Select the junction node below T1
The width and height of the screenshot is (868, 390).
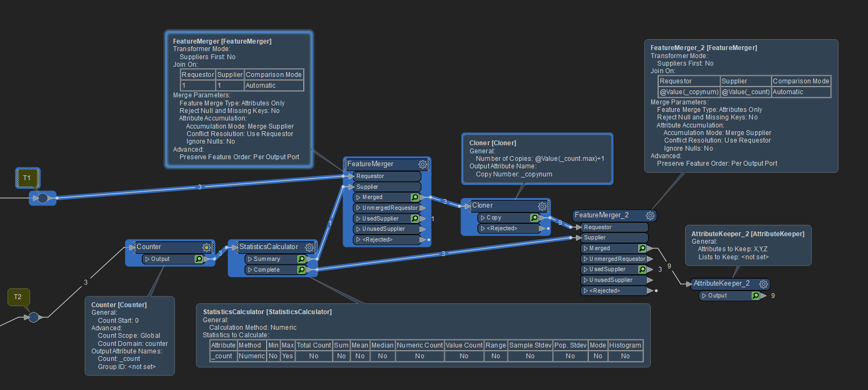(x=42, y=198)
